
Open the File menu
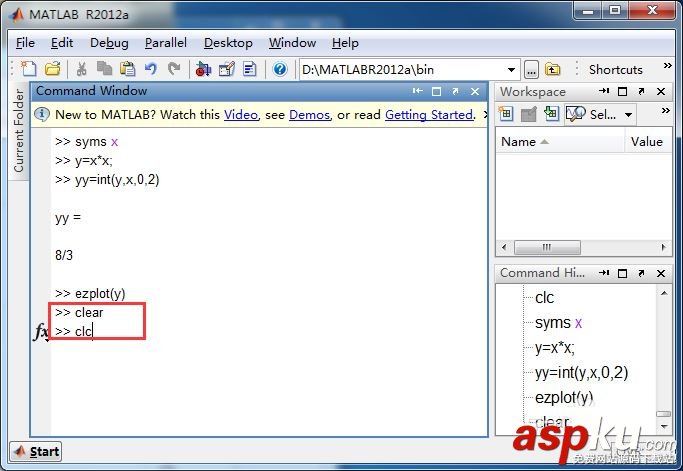[25, 43]
